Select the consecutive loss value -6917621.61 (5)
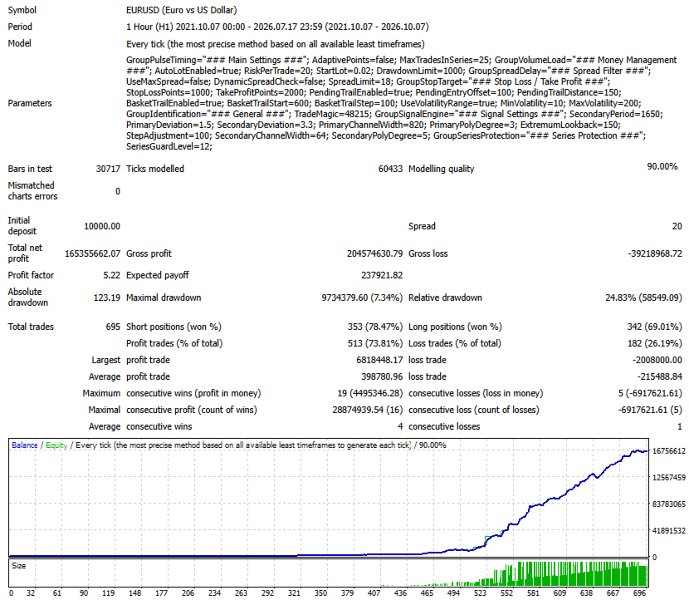 click(x=650, y=410)
